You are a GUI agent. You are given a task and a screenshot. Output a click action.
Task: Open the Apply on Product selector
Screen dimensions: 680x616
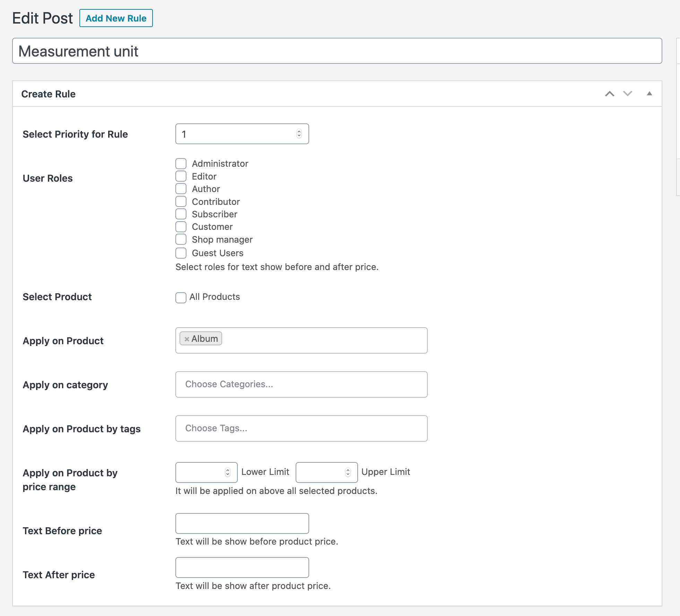pos(301,340)
